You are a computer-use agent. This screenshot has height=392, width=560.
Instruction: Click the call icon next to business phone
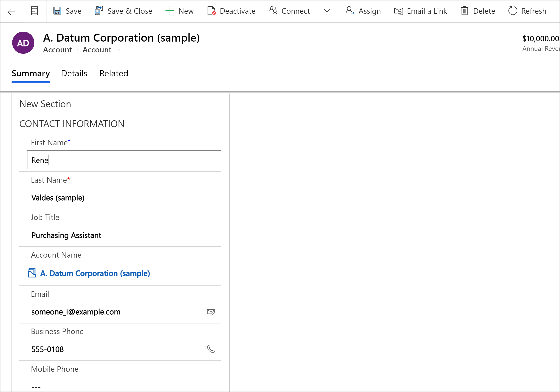pyautogui.click(x=212, y=349)
